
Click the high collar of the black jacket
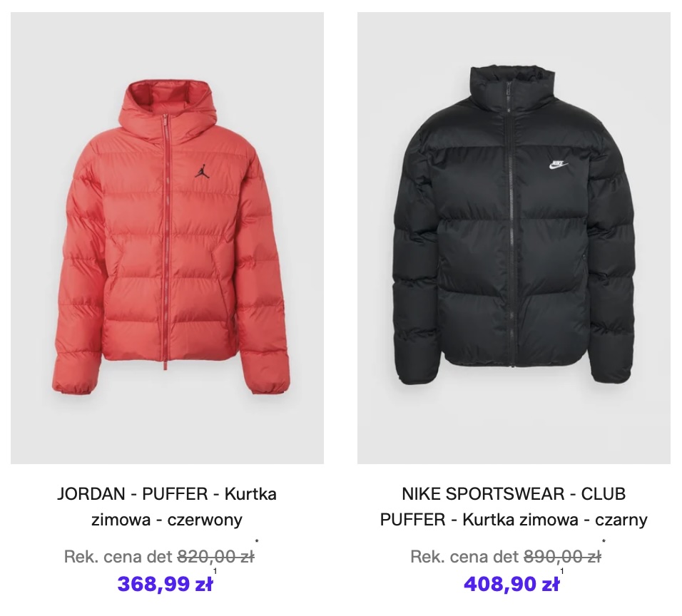pyautogui.click(x=512, y=83)
